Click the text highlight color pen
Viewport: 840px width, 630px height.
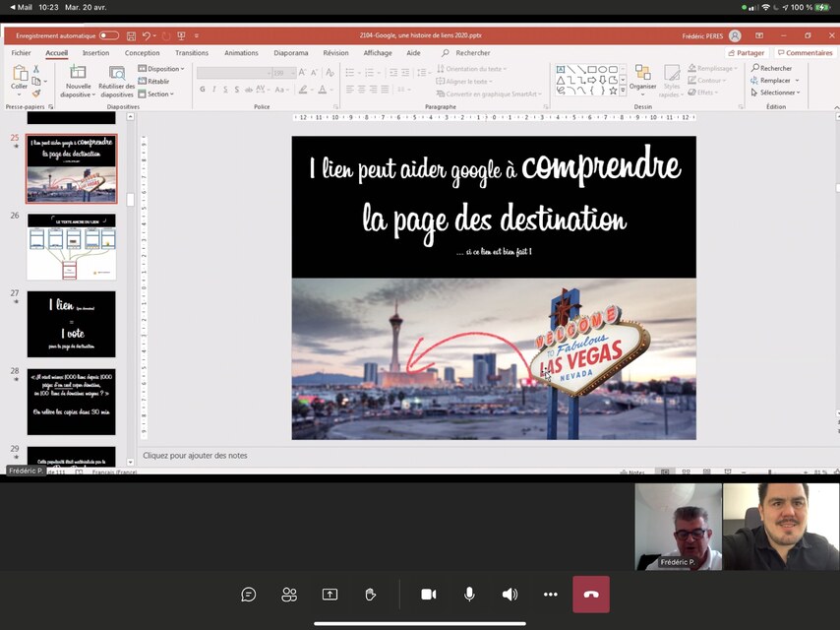(303, 90)
